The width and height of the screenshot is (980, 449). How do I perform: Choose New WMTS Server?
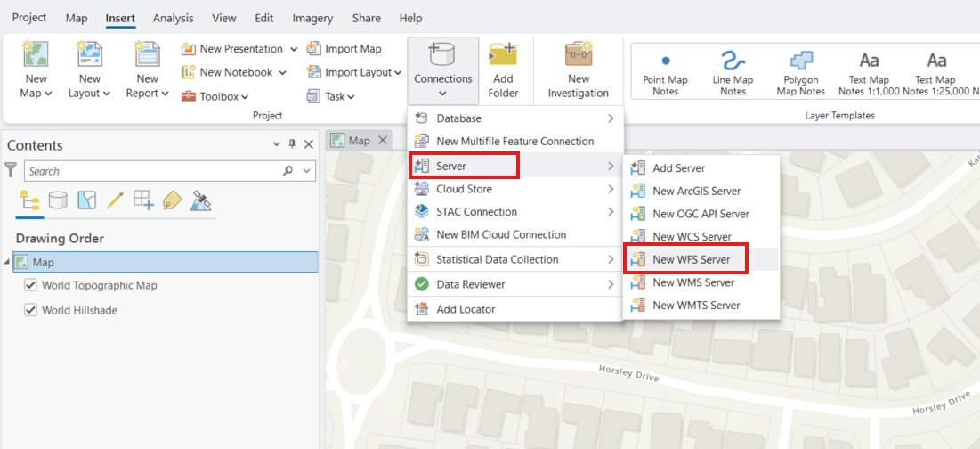coord(701,306)
